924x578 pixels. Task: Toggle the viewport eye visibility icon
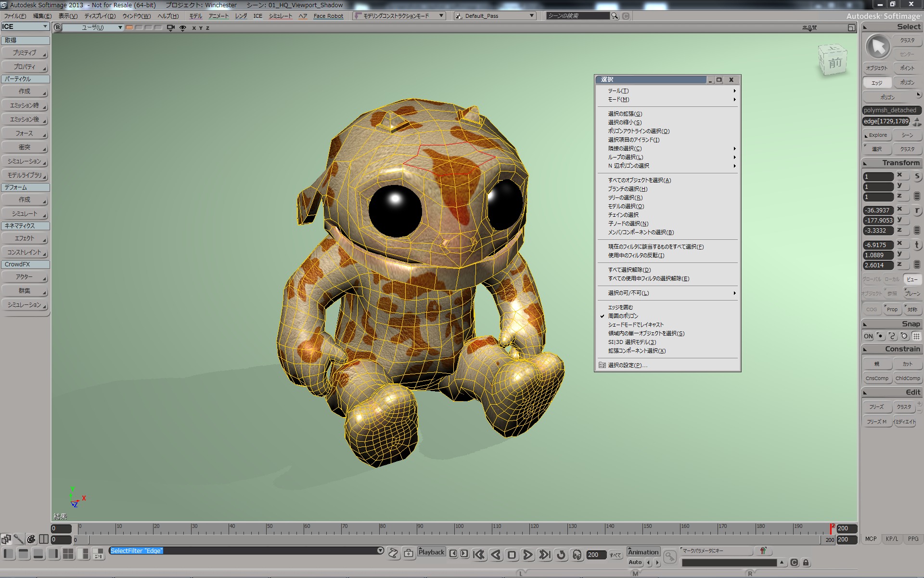(x=183, y=28)
